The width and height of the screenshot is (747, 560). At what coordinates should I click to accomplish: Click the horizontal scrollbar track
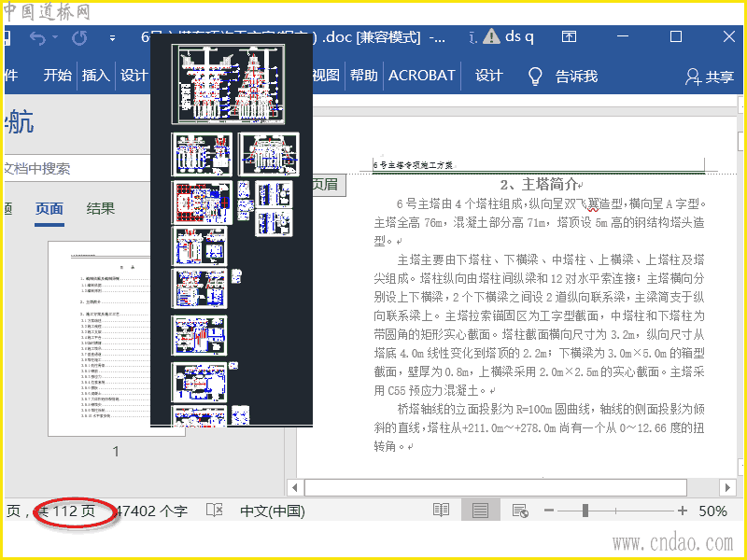click(496, 487)
